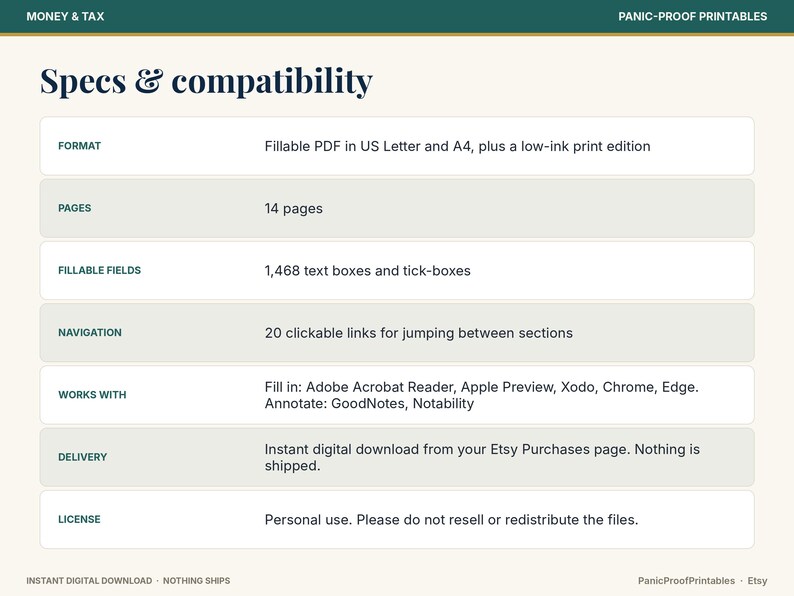Click the 'MONEY & TAX' header label
The width and height of the screenshot is (794, 596).
(65, 17)
